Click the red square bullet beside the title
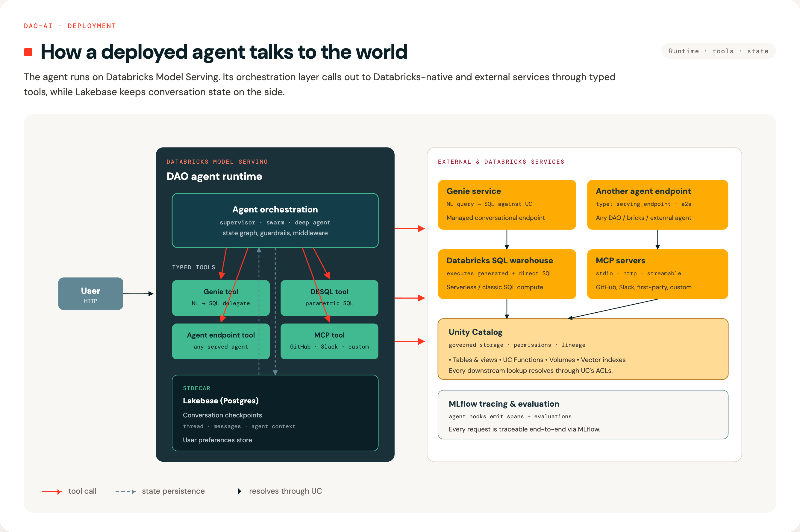The image size is (800, 532). tap(28, 52)
